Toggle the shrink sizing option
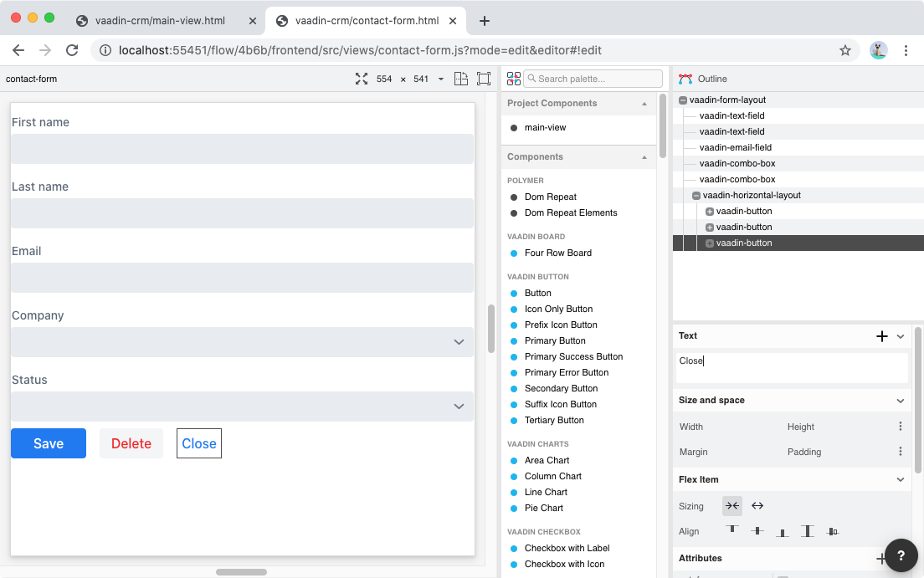924x578 pixels. coord(732,506)
